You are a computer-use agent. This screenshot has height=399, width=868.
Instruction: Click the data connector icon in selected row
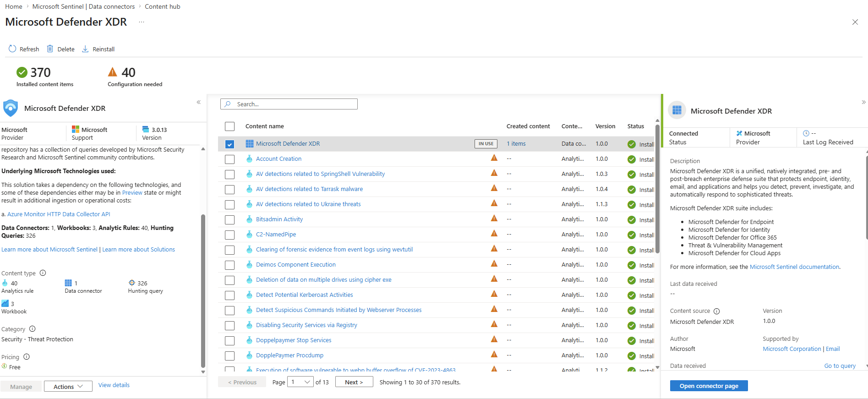coord(250,144)
